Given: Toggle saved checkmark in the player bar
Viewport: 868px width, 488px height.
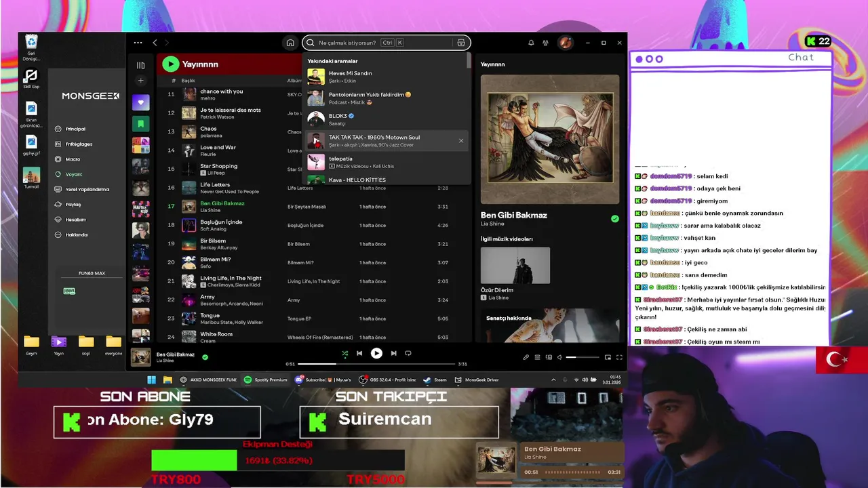Looking at the screenshot, I should (205, 357).
